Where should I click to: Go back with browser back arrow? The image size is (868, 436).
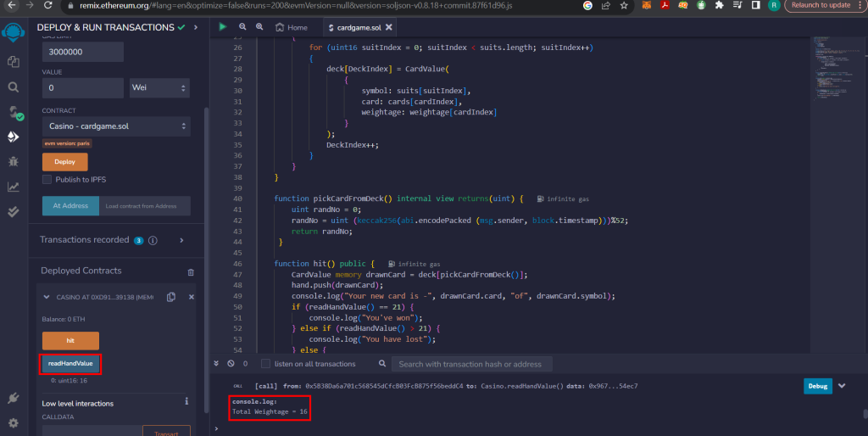click(x=12, y=5)
